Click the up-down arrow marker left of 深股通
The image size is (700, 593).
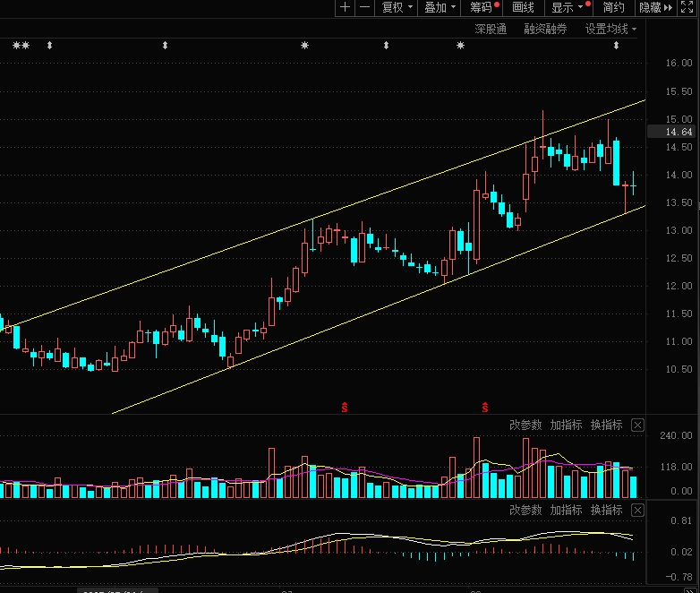coord(386,45)
